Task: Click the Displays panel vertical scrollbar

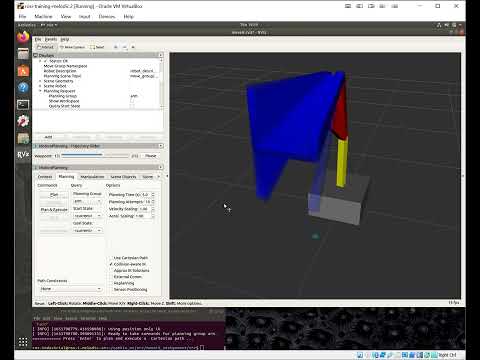Action: pos(162,83)
